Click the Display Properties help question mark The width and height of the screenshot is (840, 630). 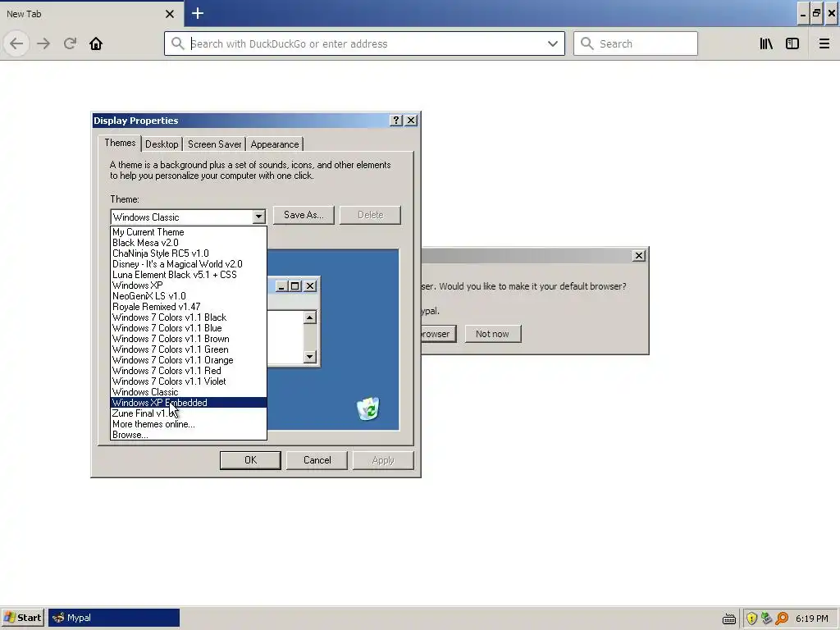pos(396,120)
